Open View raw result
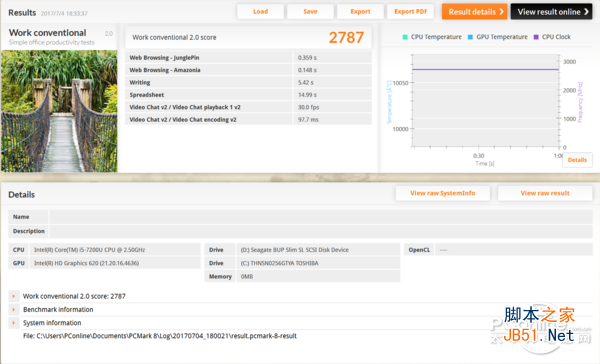600x364 pixels. [545, 193]
